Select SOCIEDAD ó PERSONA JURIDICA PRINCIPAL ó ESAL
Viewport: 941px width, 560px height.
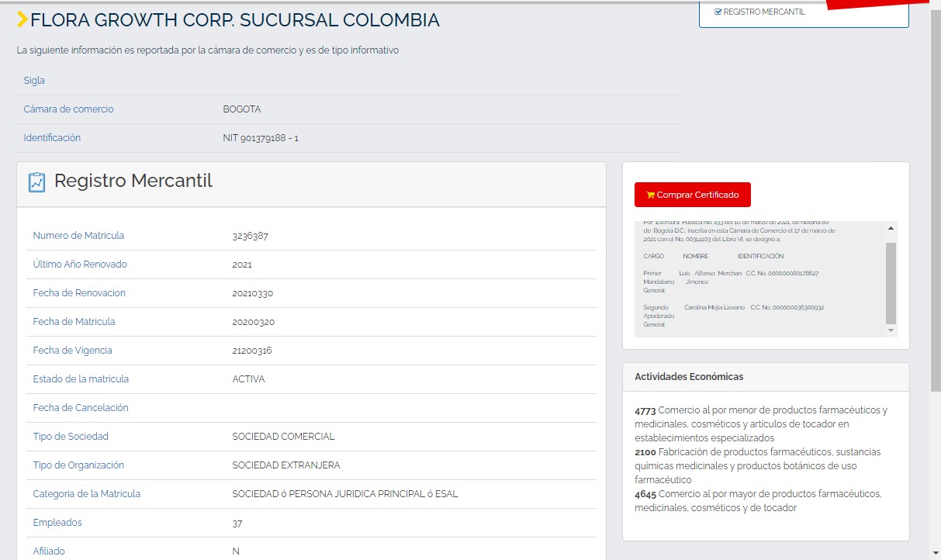(345, 494)
